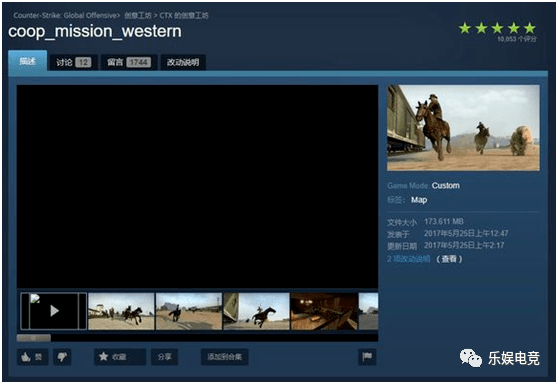The width and height of the screenshot is (558, 384).
Task: Open the 讨论 discussions tab
Action: (73, 63)
